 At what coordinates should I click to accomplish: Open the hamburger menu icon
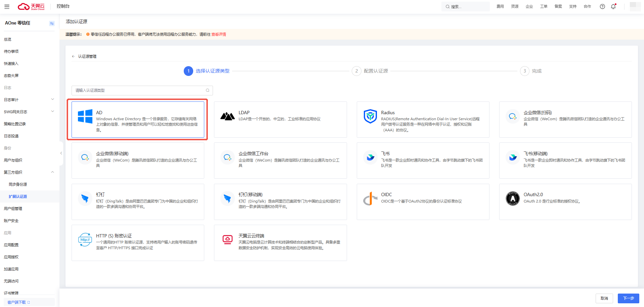pyautogui.click(x=7, y=6)
